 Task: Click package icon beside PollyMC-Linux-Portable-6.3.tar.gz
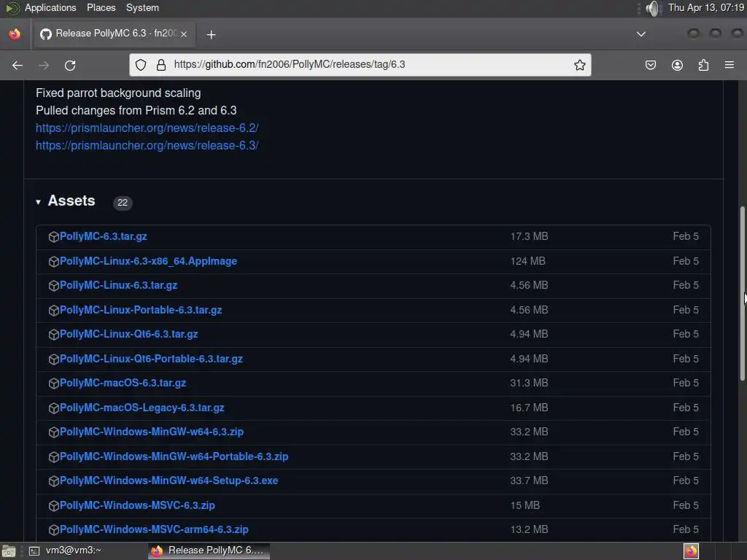(x=54, y=310)
